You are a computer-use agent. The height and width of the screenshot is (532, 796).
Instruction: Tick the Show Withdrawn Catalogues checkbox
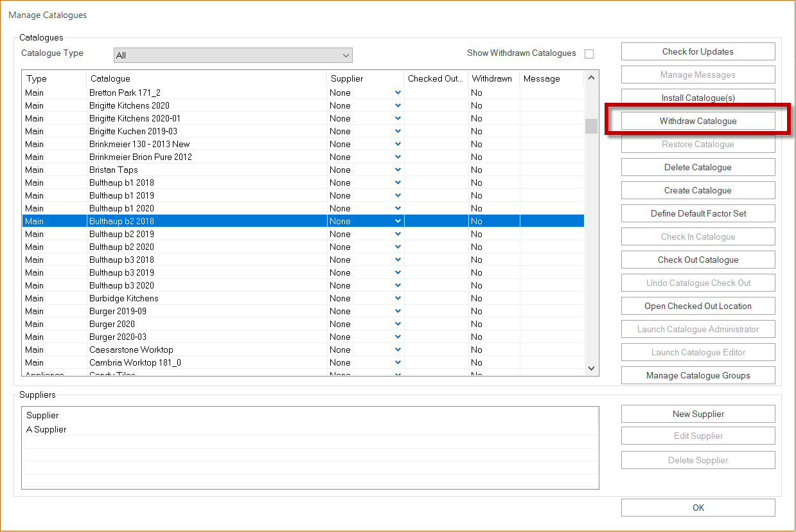coord(589,54)
